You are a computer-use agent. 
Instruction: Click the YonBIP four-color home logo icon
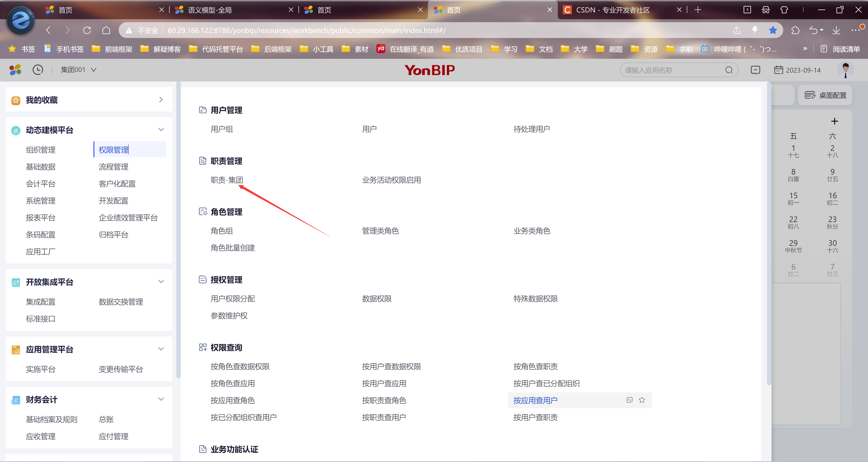(x=15, y=70)
